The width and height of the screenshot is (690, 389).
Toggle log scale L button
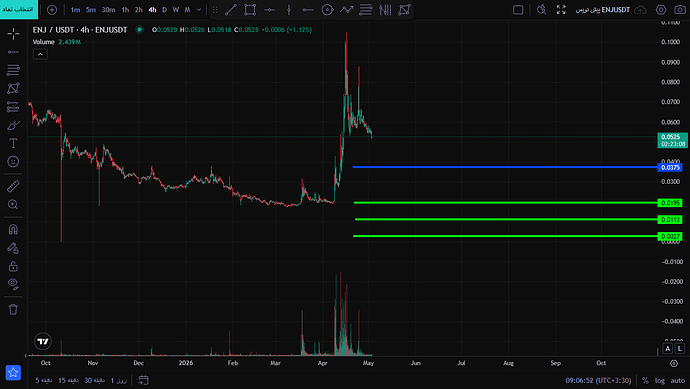tap(680, 349)
